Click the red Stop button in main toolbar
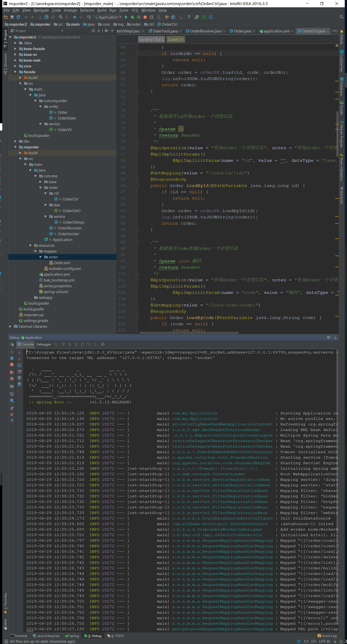 click(145, 17)
